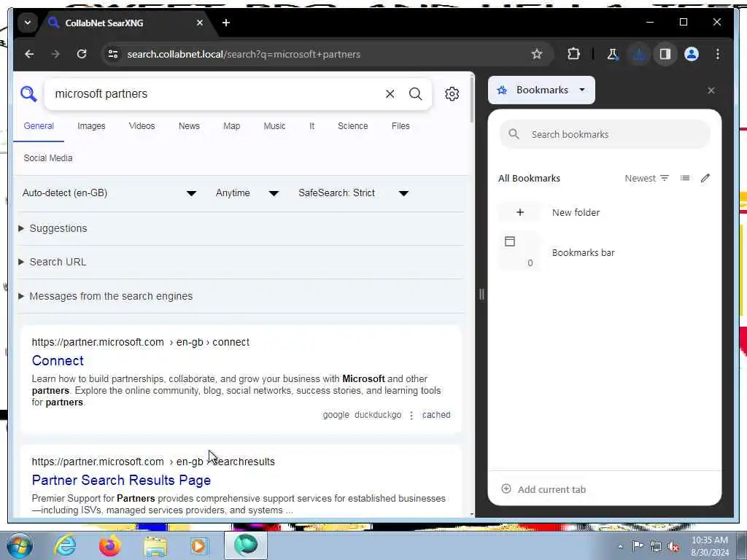
Task: Click the network tray icon
Action: click(x=656, y=546)
